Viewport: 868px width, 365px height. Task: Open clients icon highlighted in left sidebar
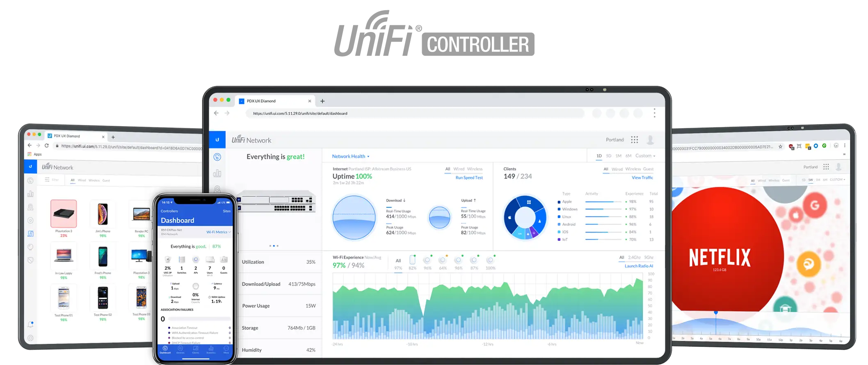(30, 234)
